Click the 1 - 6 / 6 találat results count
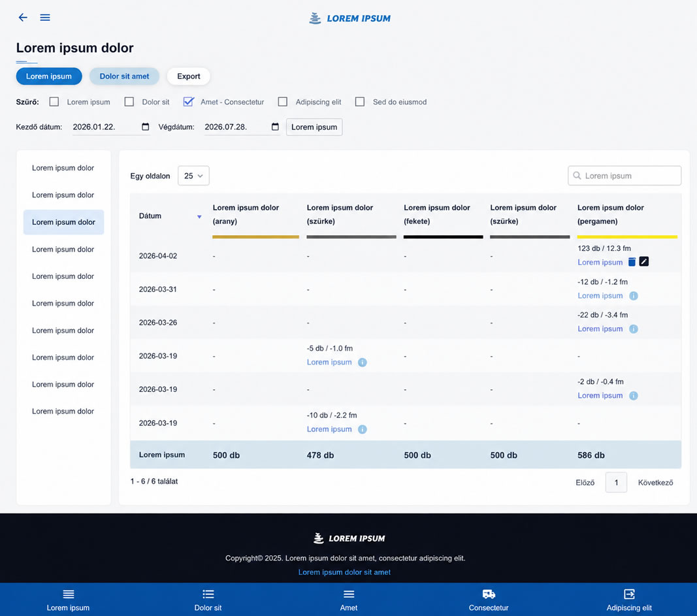 [154, 481]
